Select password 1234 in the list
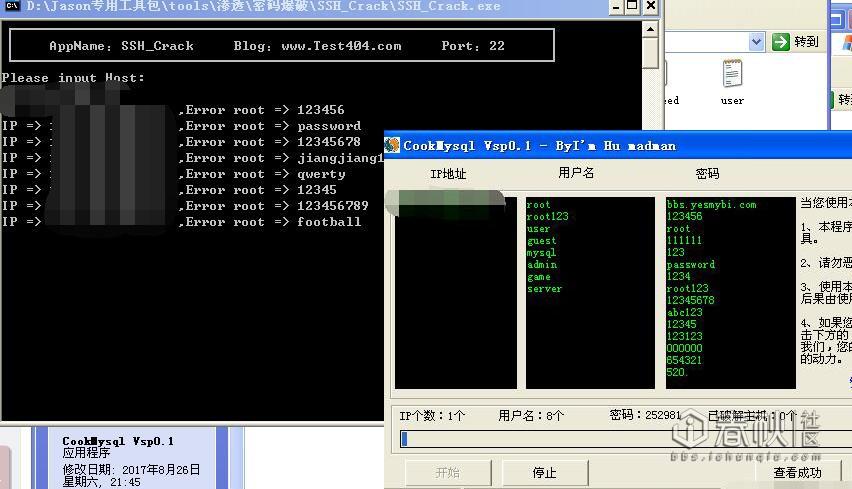This screenshot has height=489, width=852. (678, 276)
